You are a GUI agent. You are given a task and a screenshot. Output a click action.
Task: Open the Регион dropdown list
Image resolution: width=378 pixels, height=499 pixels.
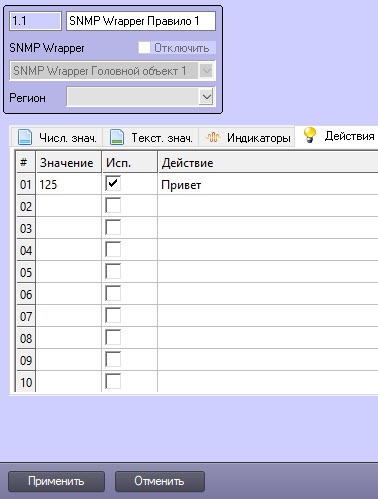[207, 97]
